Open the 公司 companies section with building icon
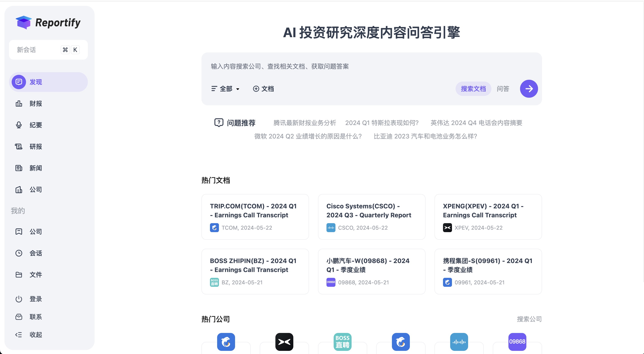This screenshot has height=354, width=644. point(48,190)
